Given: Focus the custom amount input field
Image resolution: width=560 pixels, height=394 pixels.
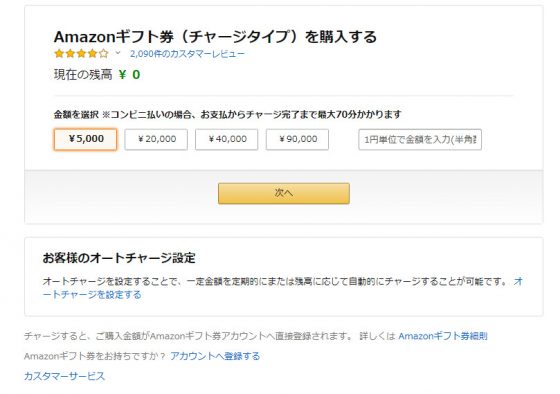Looking at the screenshot, I should (420, 139).
